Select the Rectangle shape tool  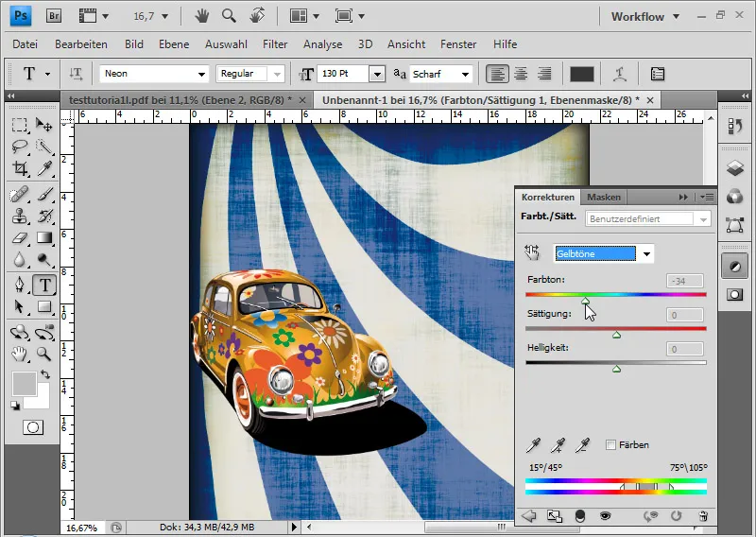tap(43, 306)
